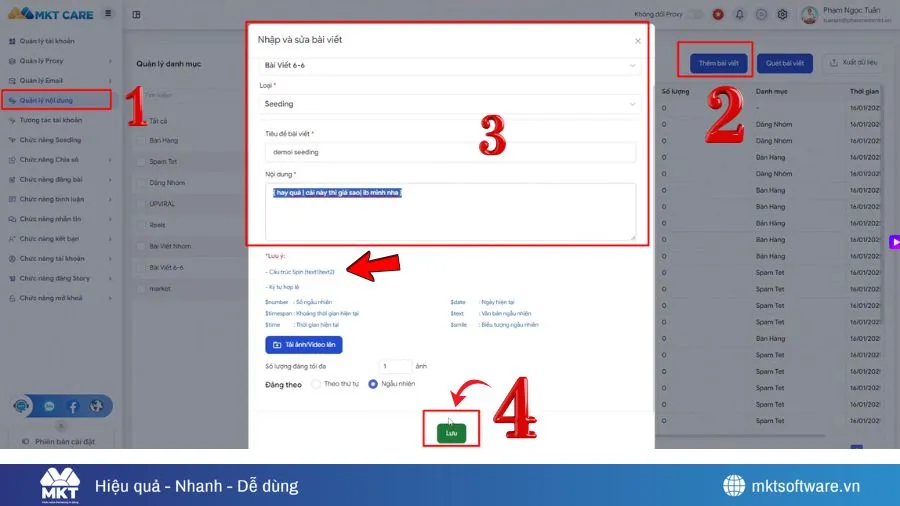Expand Chức năng tài khoản submenu arrow

coord(110,259)
